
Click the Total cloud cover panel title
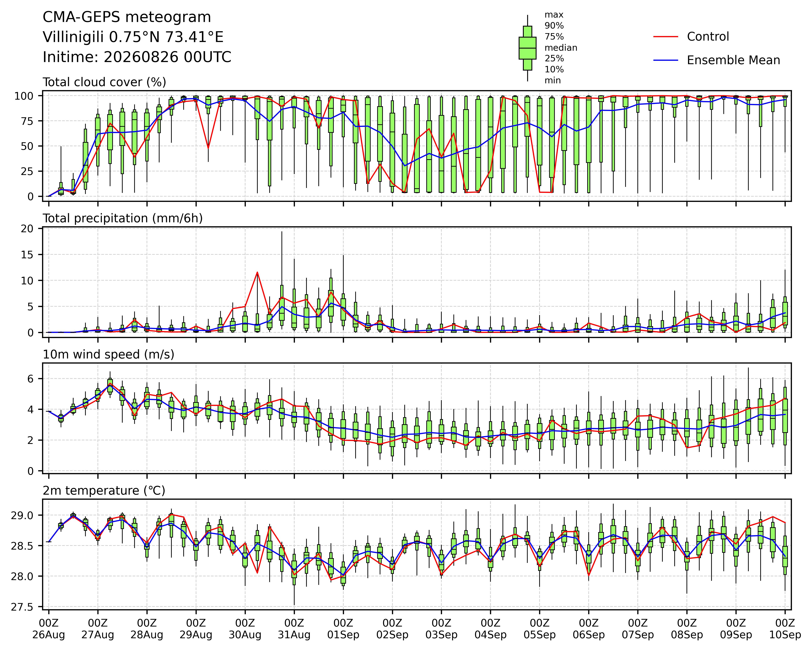click(x=104, y=82)
